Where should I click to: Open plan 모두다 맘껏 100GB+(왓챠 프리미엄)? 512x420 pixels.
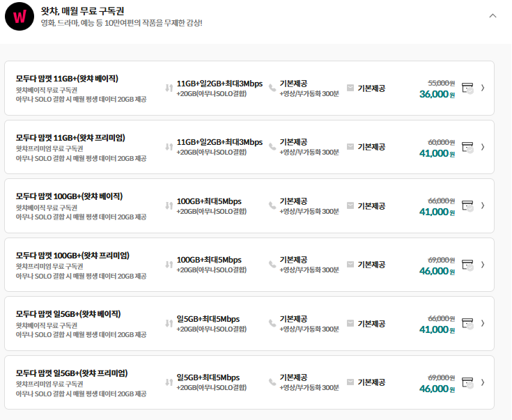72,256
